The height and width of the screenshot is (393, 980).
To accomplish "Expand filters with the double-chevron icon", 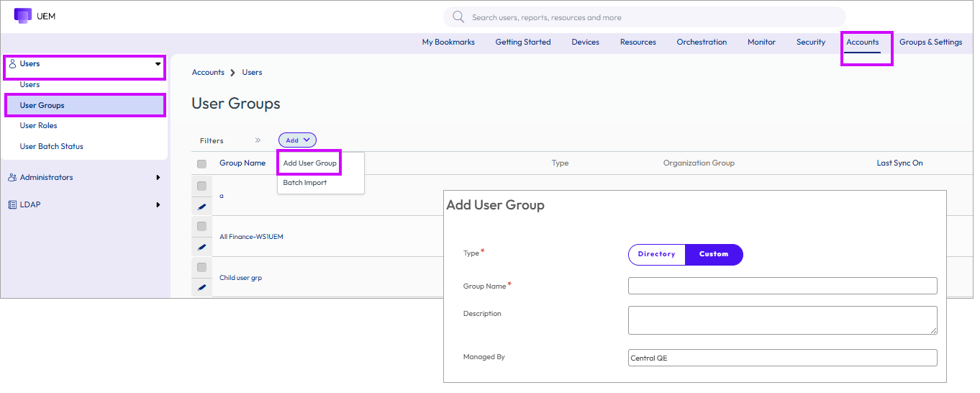I will [258, 140].
